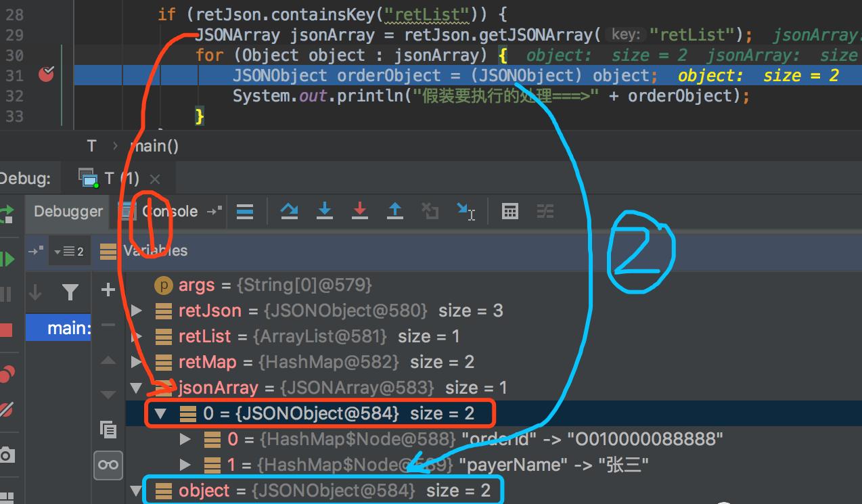Click the Step Out up-arrow icon
The width and height of the screenshot is (862, 504).
pos(395,211)
